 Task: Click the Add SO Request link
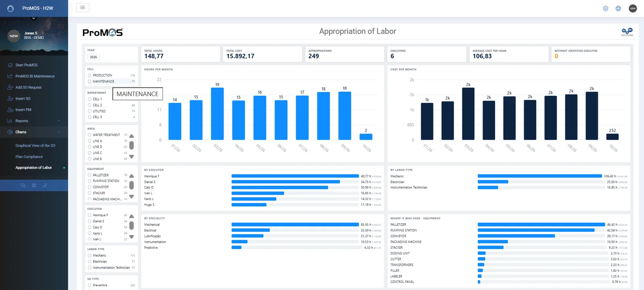[28, 87]
